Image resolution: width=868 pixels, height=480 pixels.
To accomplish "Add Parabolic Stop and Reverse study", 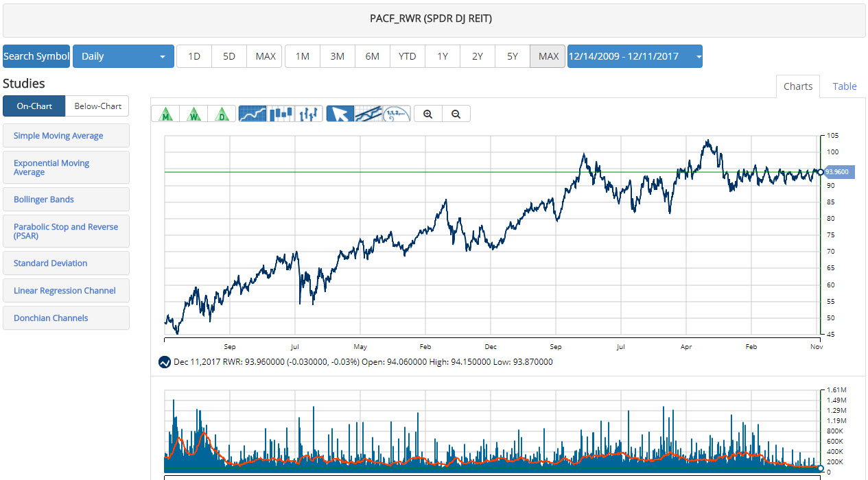I will pos(66,231).
